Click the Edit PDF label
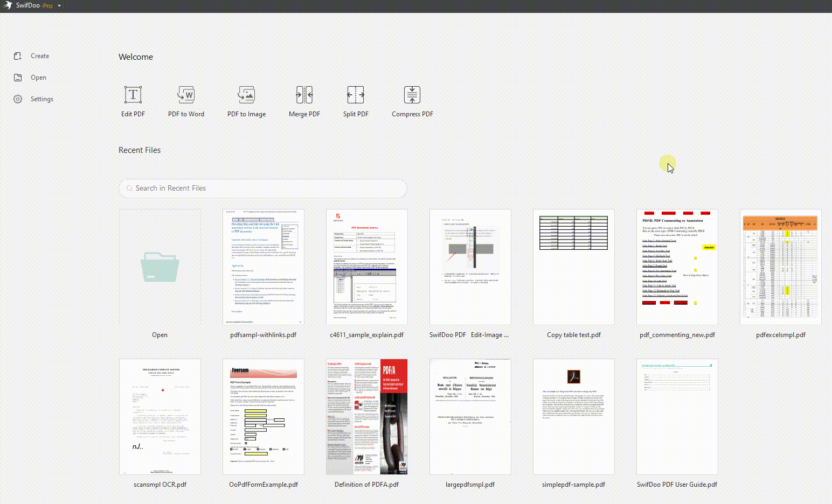The width and height of the screenshot is (832, 504). [133, 114]
